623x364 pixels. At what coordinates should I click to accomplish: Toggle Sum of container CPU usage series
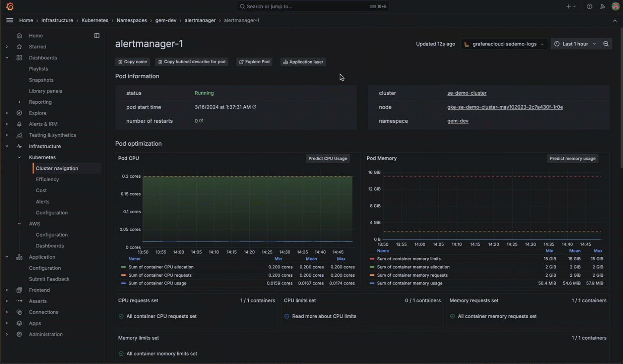(157, 284)
